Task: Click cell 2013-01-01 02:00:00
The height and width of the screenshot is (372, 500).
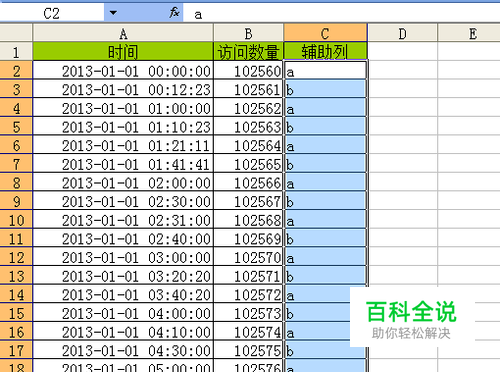Action: coord(123,182)
